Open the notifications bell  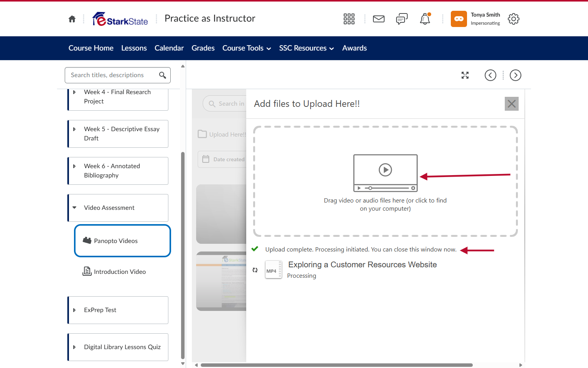click(x=425, y=19)
